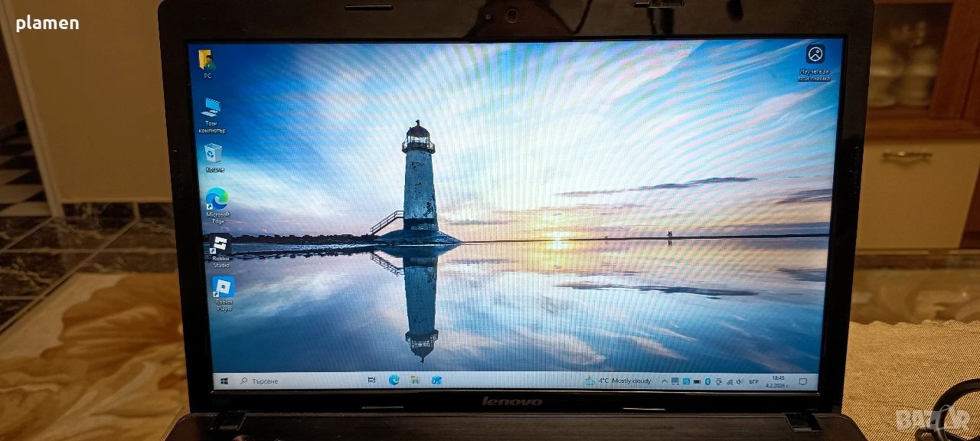This screenshot has width=980, height=441.
Task: Select the Recycle Bin (Кошче) icon
Action: click(214, 153)
